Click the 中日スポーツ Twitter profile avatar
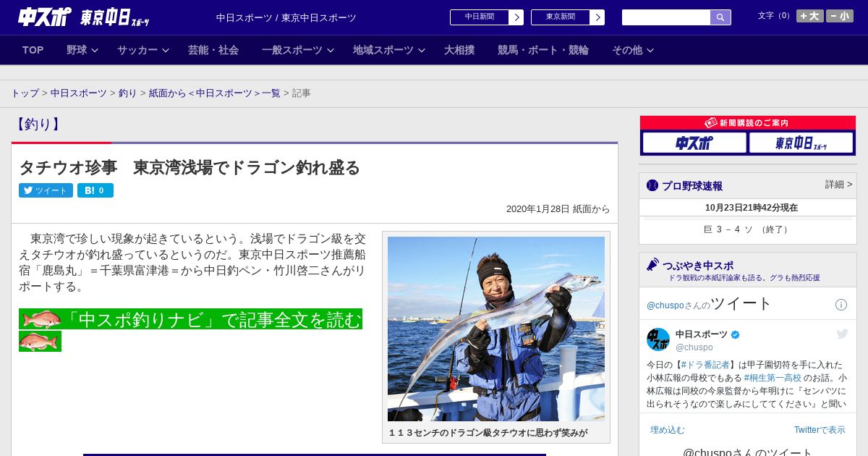The width and height of the screenshot is (868, 456). pos(658,339)
